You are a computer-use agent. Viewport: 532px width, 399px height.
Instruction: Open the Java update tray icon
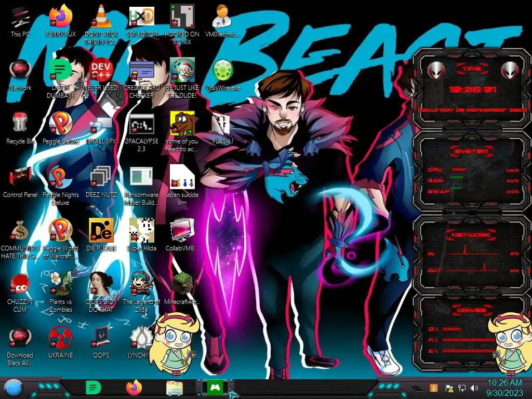pos(434,388)
